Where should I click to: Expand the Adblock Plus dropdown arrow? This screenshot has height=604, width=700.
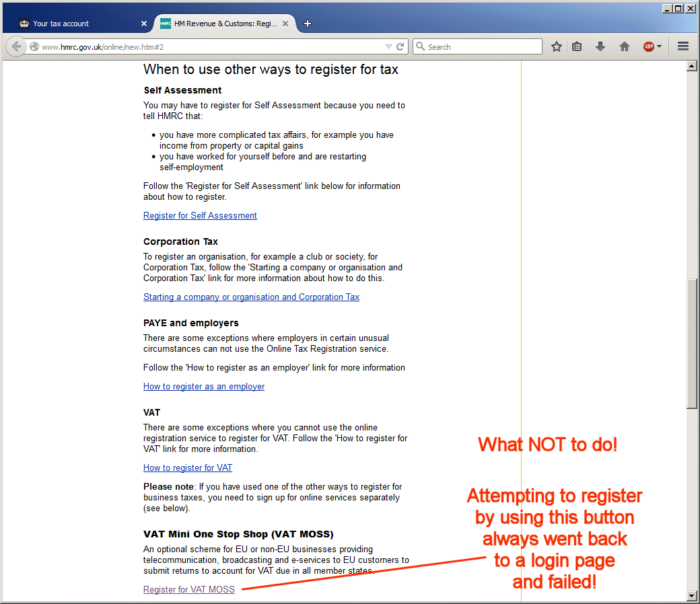coord(660,46)
